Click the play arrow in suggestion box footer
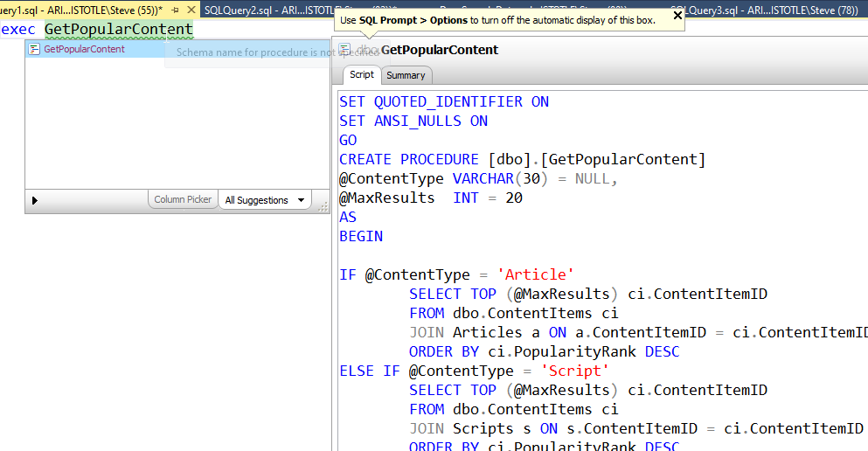 pos(35,200)
